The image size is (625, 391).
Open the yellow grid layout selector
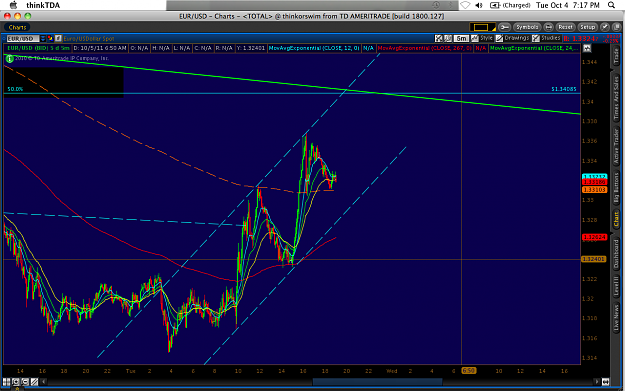pos(482,27)
